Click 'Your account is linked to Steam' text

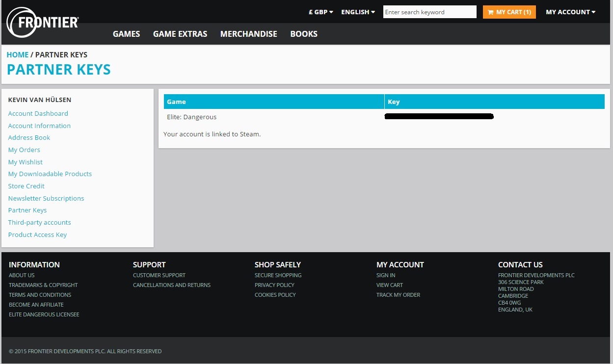click(x=212, y=134)
